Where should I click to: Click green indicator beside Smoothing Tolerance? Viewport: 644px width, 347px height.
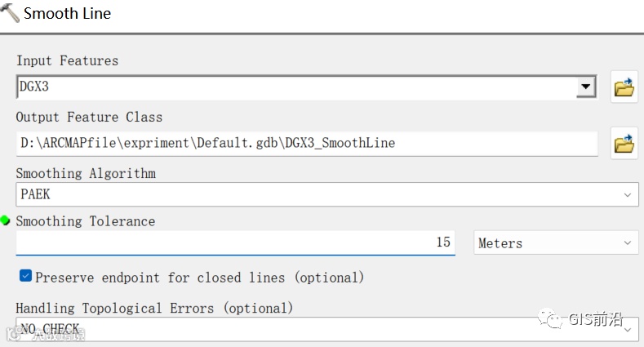6,220
